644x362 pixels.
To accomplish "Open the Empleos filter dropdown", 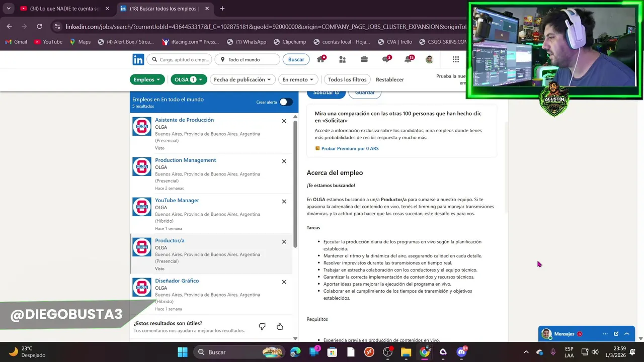I will pyautogui.click(x=147, y=79).
